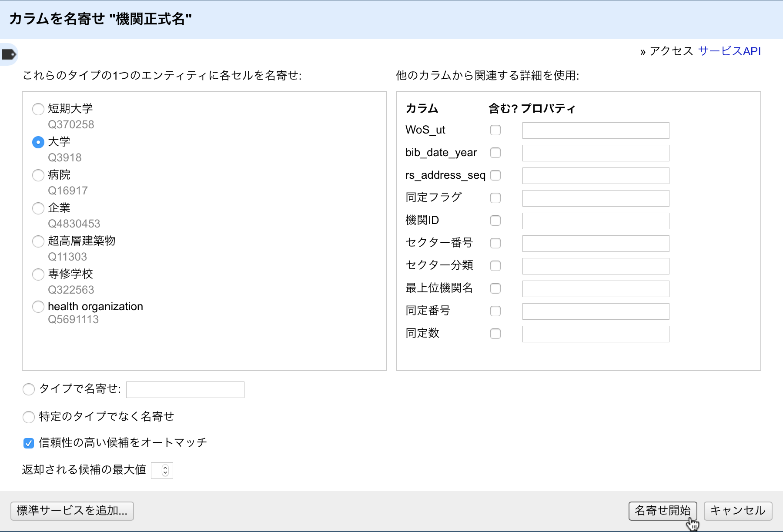Select the 企業 radio button
783x532 pixels.
click(38, 208)
